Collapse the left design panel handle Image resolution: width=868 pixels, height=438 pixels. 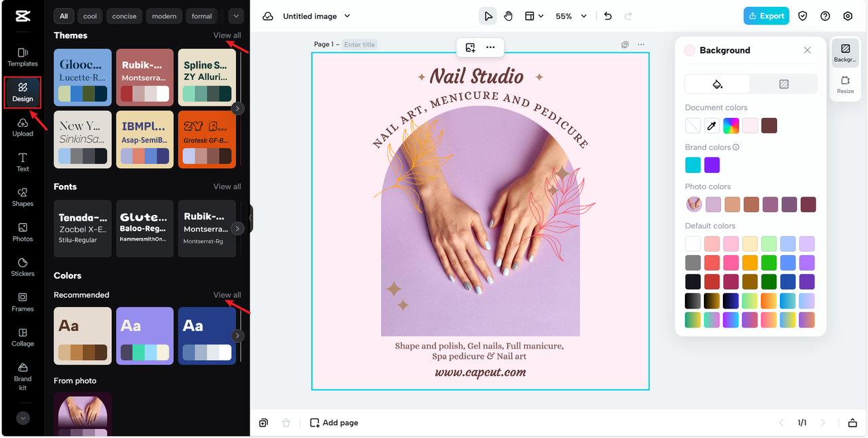tap(250, 218)
